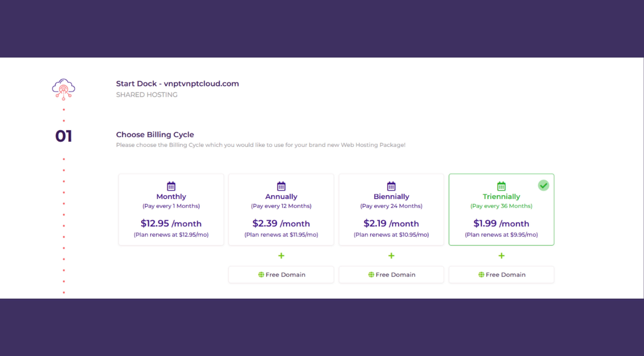Click the plus sign below Annually card
This screenshot has height=356, width=644.
281,256
